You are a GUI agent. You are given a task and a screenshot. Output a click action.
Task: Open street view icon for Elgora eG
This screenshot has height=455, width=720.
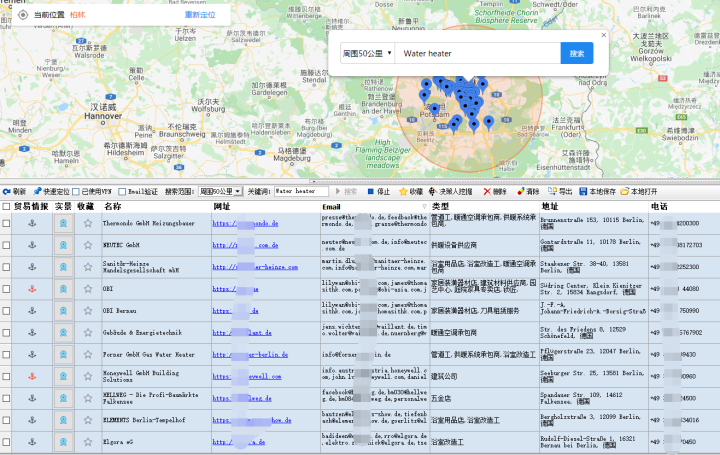tap(63, 442)
